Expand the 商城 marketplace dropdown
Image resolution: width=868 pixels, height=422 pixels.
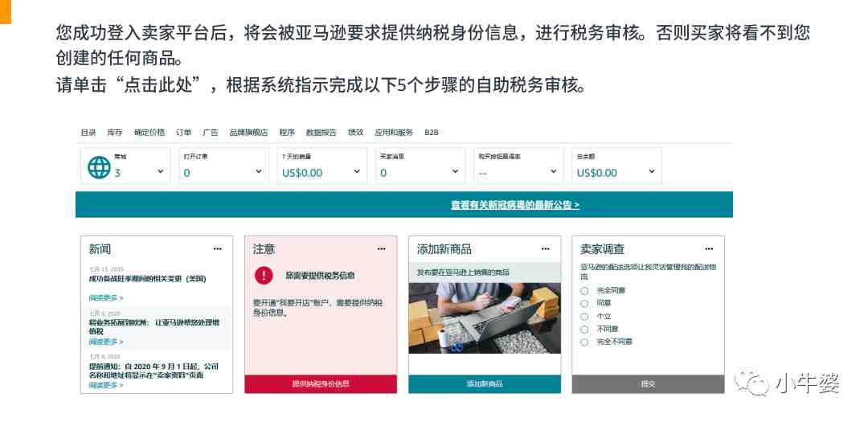click(160, 172)
